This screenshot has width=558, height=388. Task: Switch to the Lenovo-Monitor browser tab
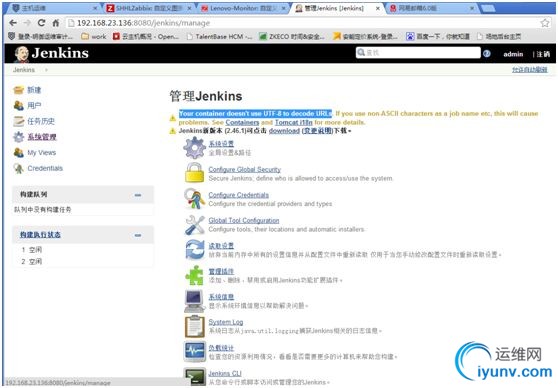243,8
